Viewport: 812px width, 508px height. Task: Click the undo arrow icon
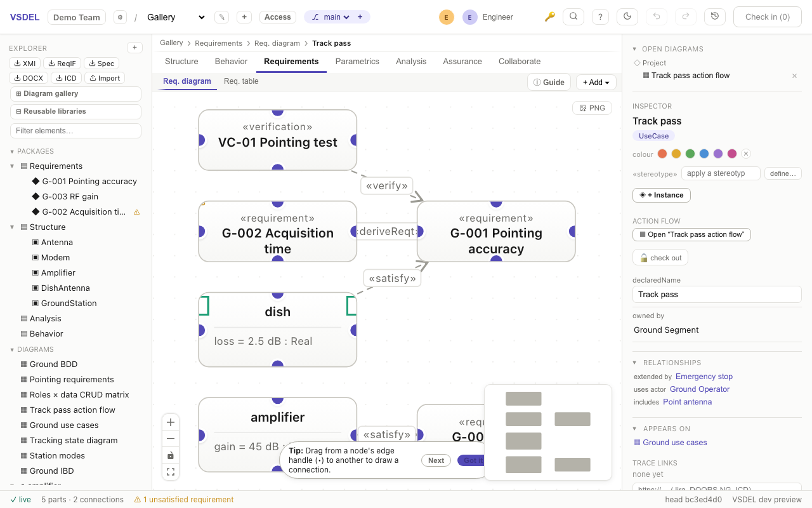[x=656, y=17]
